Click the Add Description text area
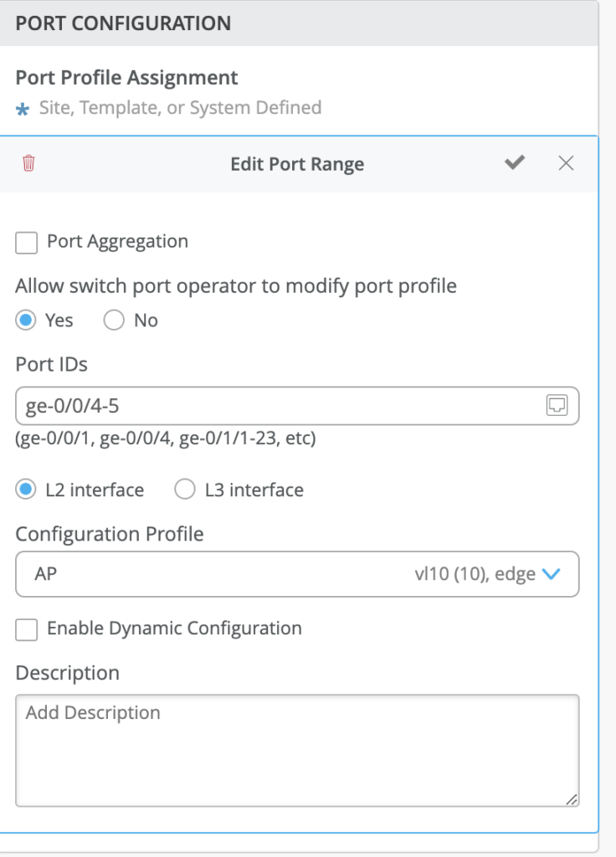This screenshot has width=616, height=857. (x=296, y=751)
